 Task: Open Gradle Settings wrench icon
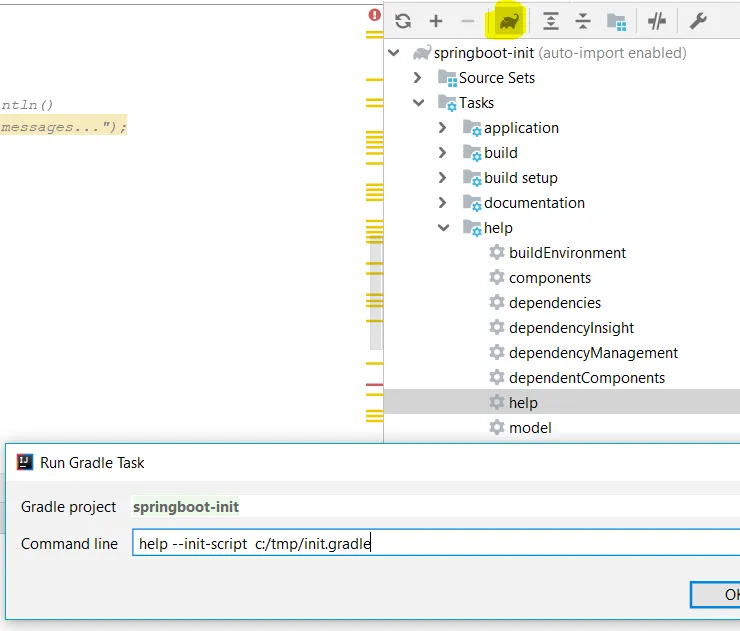point(698,21)
